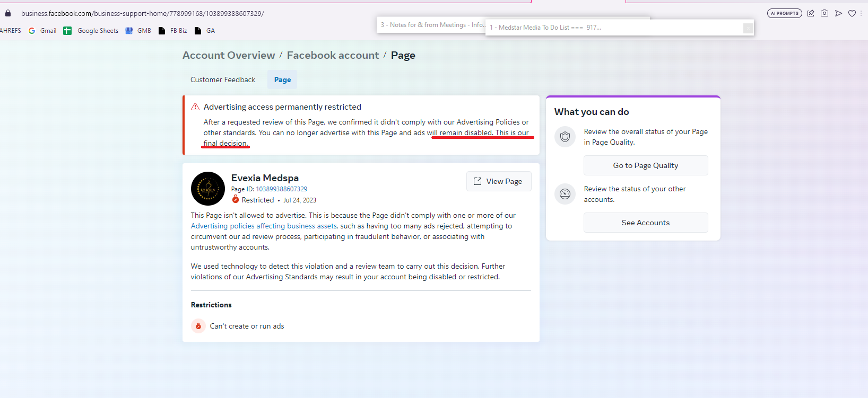Open the edit page icon in browser toolbar
This screenshot has height=398, width=868.
811,13
